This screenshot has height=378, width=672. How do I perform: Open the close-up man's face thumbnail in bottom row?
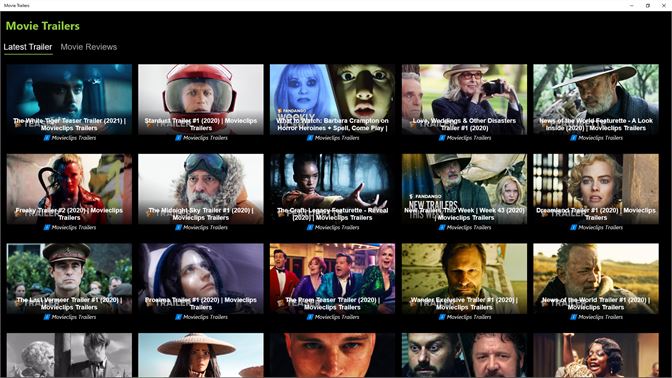click(333, 355)
